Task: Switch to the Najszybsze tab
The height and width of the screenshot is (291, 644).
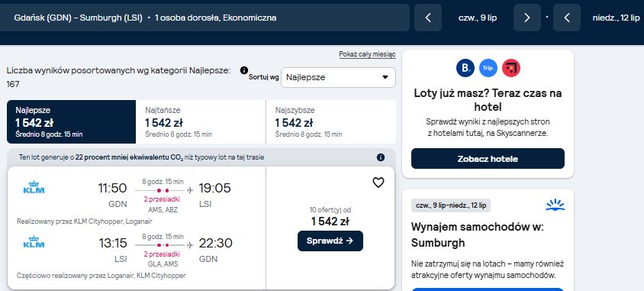Action: 331,121
